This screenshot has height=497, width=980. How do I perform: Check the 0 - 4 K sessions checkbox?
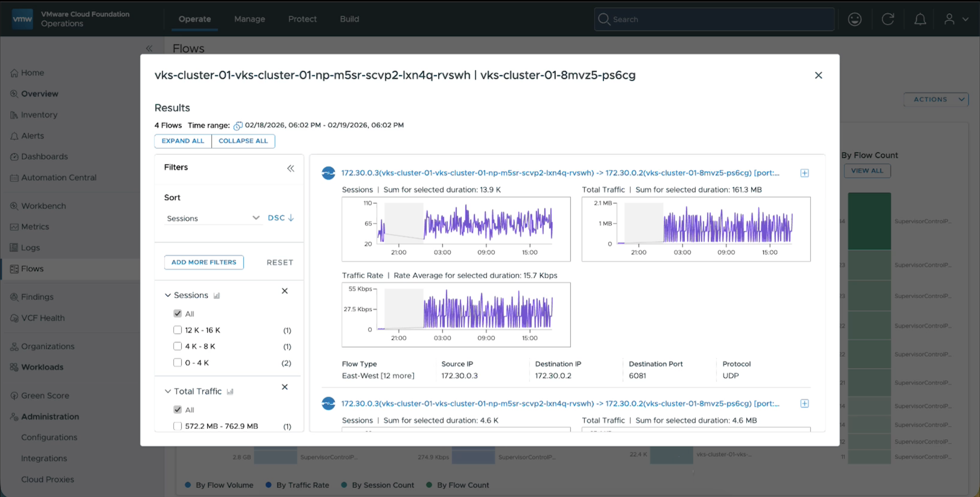[x=177, y=363]
